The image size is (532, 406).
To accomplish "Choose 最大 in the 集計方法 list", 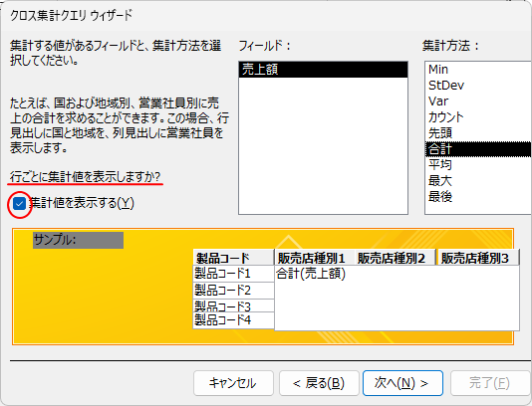I will pyautogui.click(x=478, y=181).
